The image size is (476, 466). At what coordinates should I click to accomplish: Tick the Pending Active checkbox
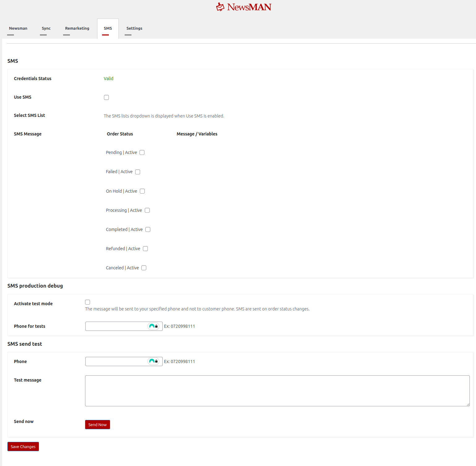click(142, 152)
